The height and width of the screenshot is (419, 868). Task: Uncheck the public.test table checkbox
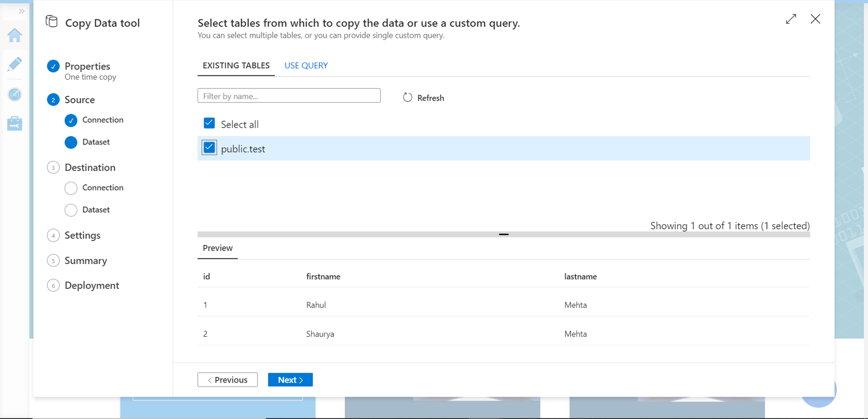[x=209, y=148]
